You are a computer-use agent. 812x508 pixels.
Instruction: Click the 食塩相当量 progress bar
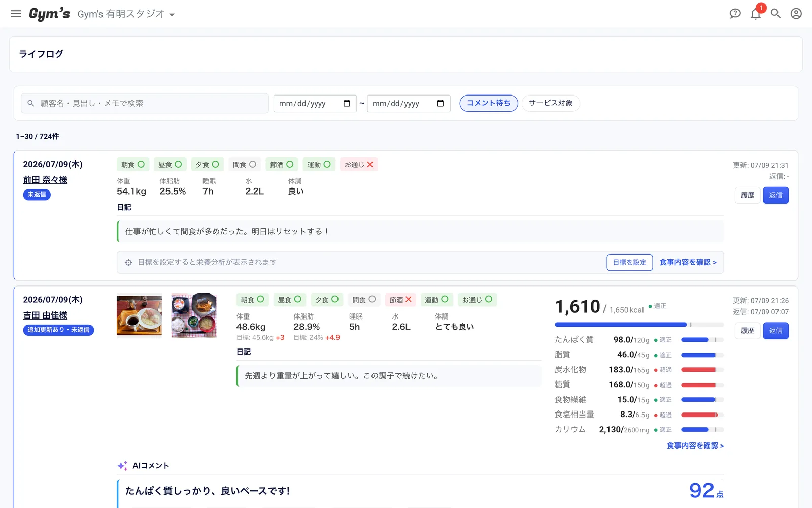click(702, 415)
